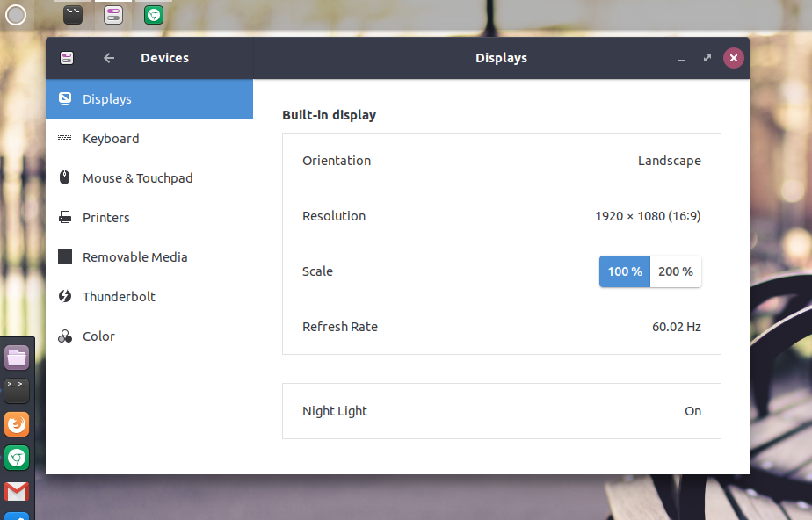Click the Displays monitor icon in sidebar
The height and width of the screenshot is (520, 812).
coord(65,99)
